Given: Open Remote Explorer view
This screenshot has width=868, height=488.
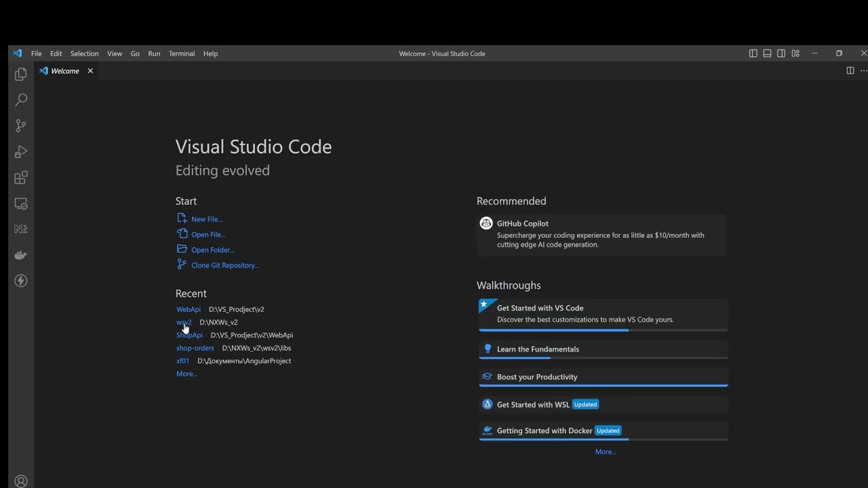Looking at the screenshot, I should point(21,203).
